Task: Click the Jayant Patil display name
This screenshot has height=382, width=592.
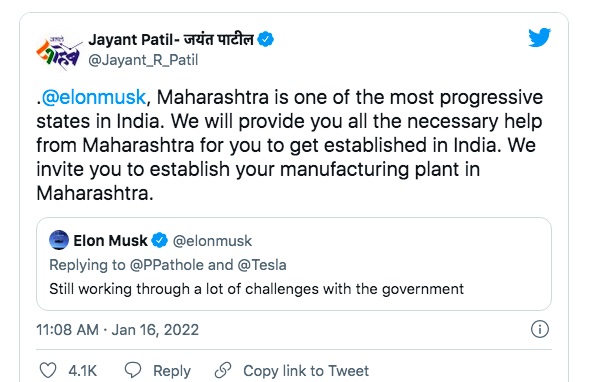Action: click(171, 40)
